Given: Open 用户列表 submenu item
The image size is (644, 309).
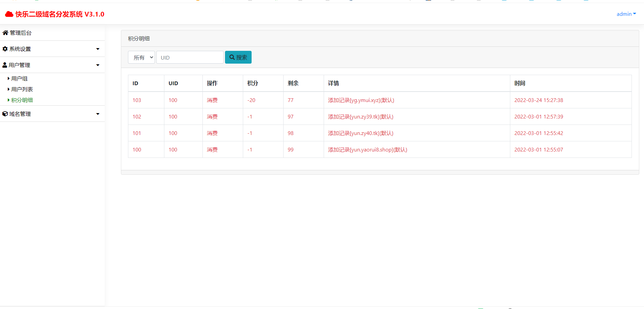Looking at the screenshot, I should 22,89.
